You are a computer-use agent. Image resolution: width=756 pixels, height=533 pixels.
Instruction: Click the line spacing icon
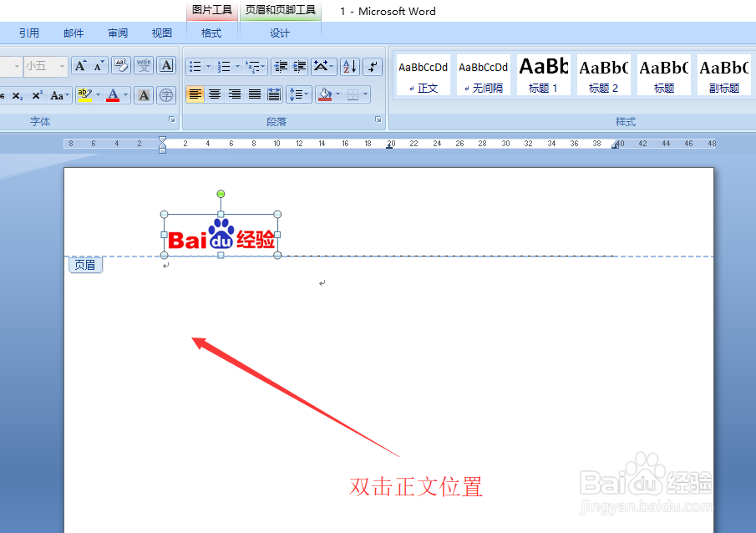pyautogui.click(x=299, y=94)
